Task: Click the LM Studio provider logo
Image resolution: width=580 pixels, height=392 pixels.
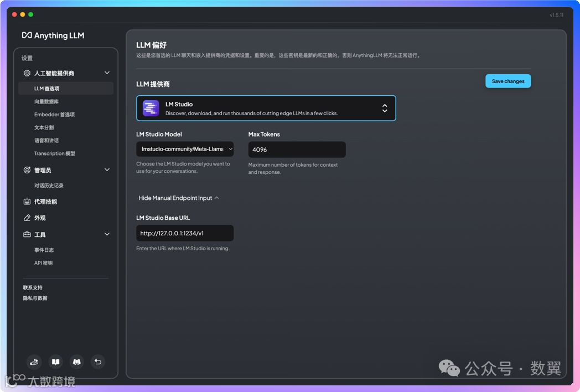Action: pyautogui.click(x=151, y=108)
